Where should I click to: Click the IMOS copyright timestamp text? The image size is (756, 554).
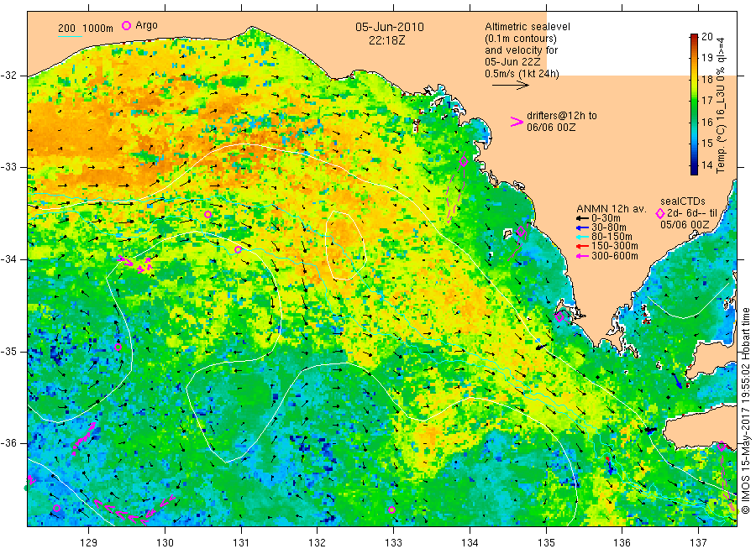(x=745, y=410)
